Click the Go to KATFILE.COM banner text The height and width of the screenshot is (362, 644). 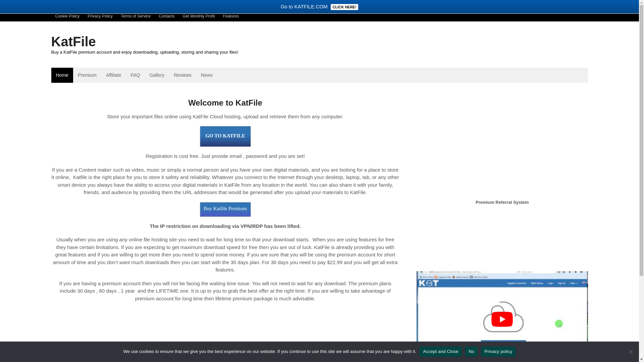(304, 7)
